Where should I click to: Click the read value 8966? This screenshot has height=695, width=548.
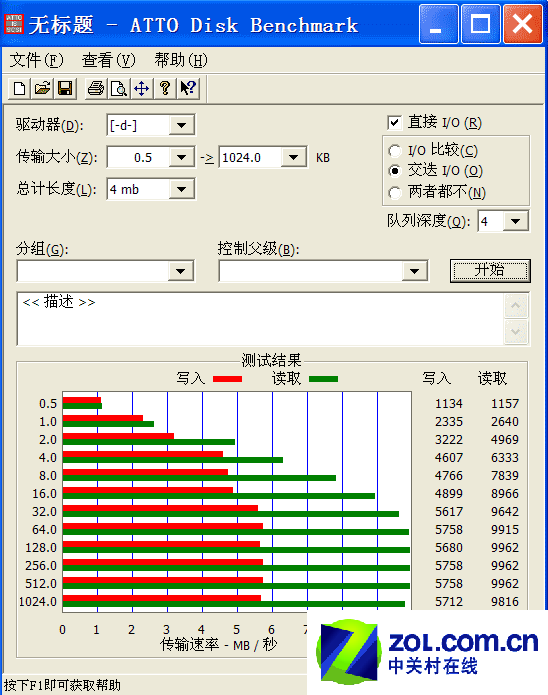(505, 493)
